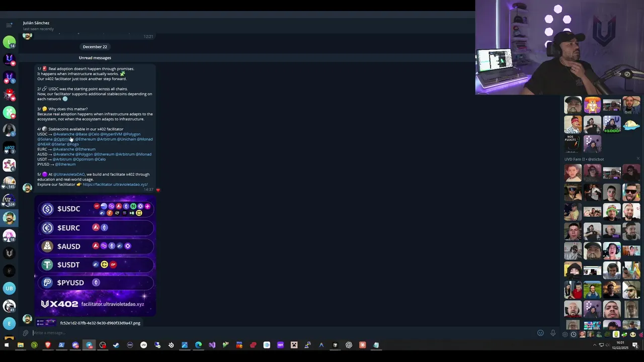Click the @Stellar mention
This screenshot has height=362, width=644.
coord(58,144)
